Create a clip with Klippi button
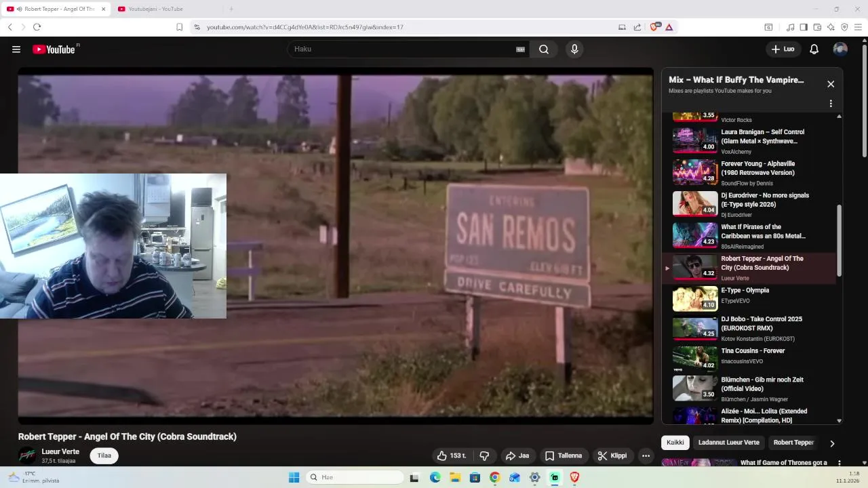 [612, 455]
